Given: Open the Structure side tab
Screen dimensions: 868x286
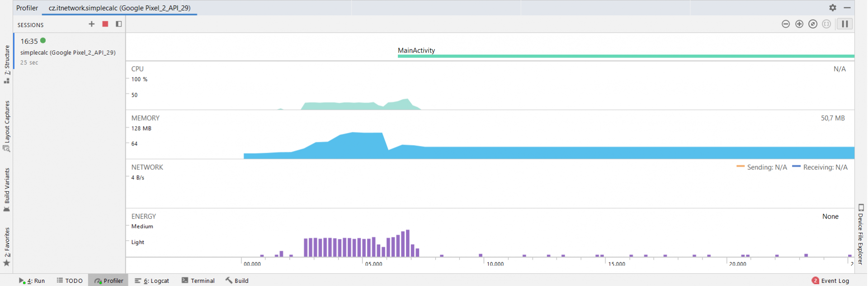Looking at the screenshot, I should [x=7, y=64].
